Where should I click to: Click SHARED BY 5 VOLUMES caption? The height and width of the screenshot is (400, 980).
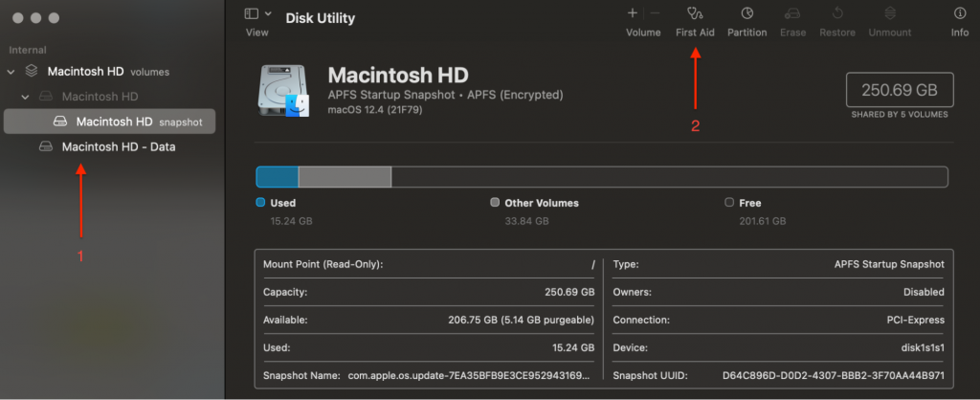click(x=900, y=115)
